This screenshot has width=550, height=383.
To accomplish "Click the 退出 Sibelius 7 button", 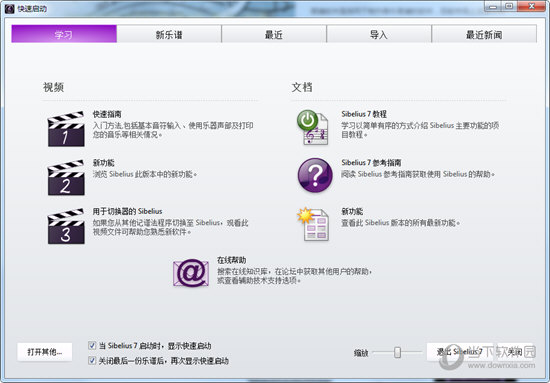I will pos(460,352).
